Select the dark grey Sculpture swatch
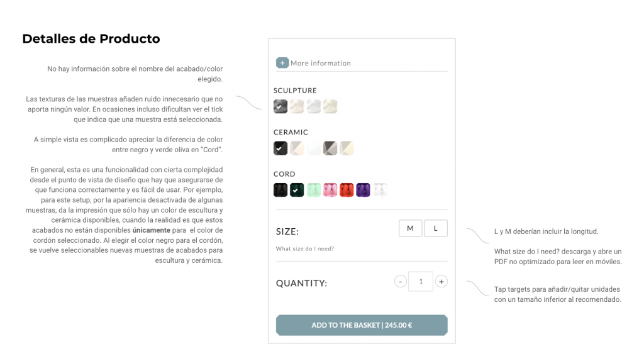The width and height of the screenshot is (644, 361). (280, 106)
